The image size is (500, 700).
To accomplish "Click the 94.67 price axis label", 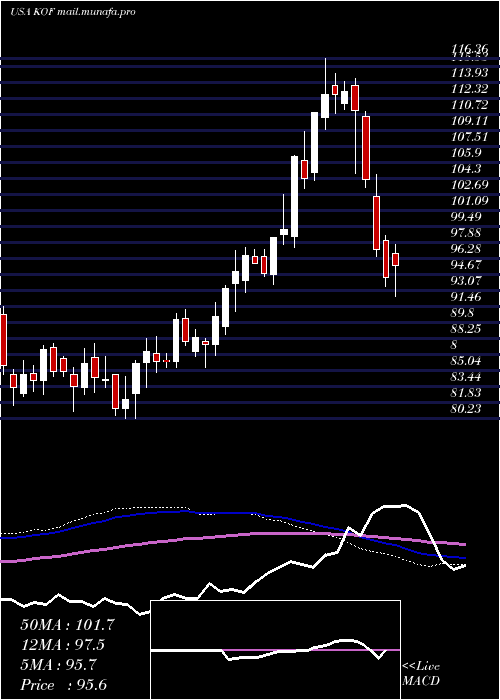I will click(466, 265).
